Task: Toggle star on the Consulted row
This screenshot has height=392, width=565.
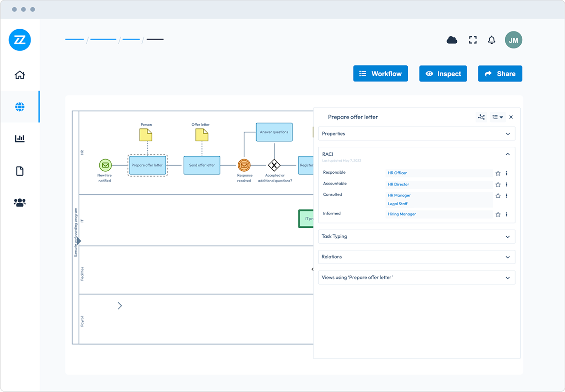Action: tap(498, 196)
